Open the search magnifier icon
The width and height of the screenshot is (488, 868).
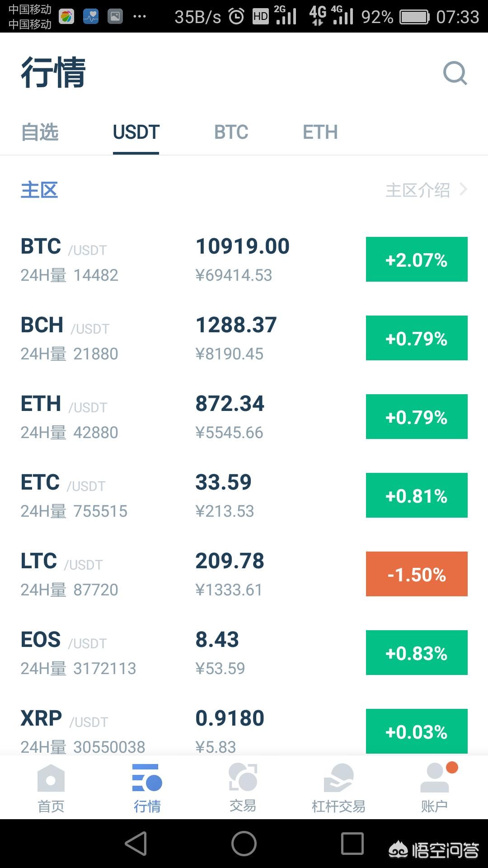455,73
